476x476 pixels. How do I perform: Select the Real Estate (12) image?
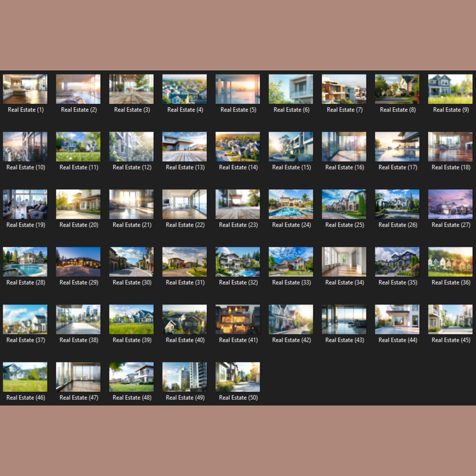pyautogui.click(x=131, y=147)
